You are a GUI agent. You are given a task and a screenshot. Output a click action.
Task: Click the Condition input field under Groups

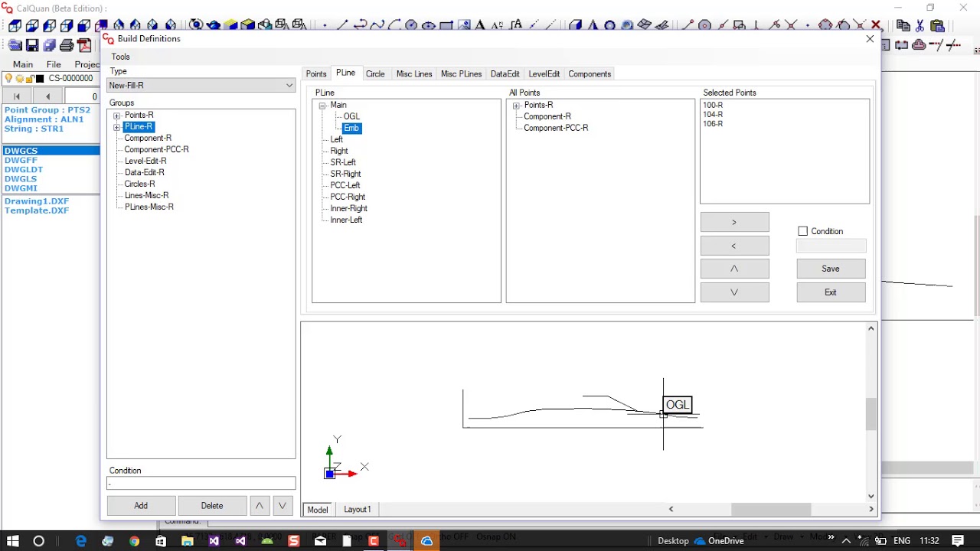click(201, 484)
